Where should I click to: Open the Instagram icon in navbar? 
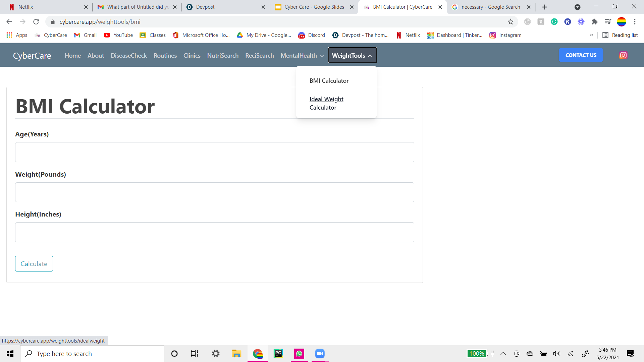tap(623, 55)
